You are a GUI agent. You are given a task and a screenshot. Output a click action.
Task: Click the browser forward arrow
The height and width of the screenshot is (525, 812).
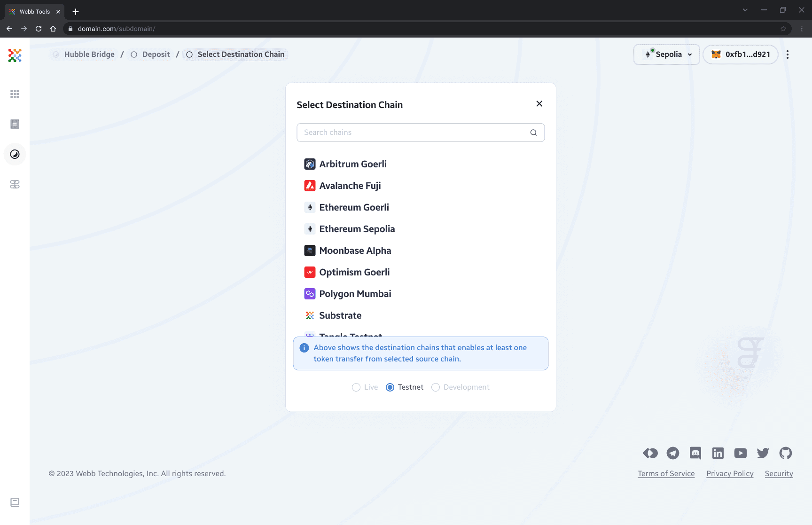pos(24,29)
